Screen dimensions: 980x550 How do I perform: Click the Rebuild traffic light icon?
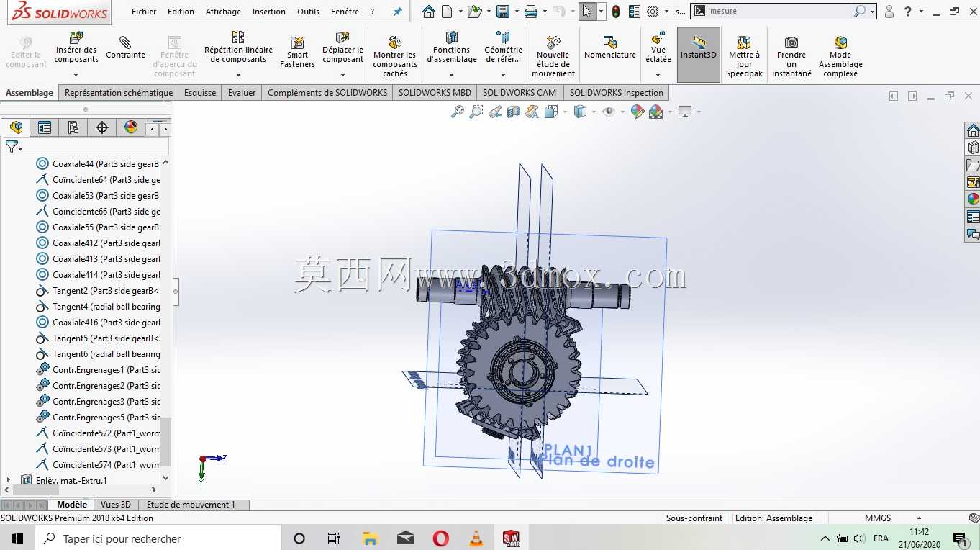pos(616,12)
